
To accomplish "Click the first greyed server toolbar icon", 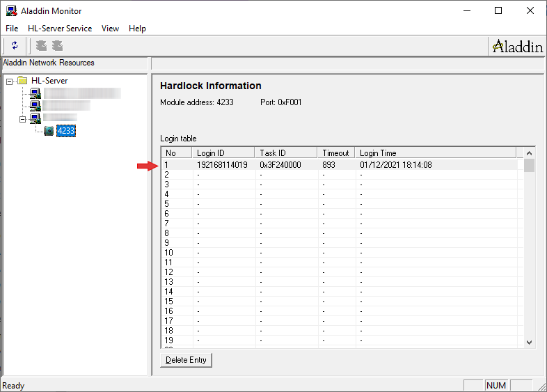I will [41, 45].
